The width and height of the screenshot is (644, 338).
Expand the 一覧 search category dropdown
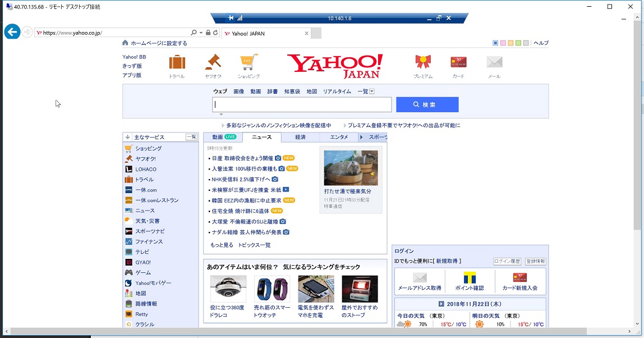(x=372, y=92)
